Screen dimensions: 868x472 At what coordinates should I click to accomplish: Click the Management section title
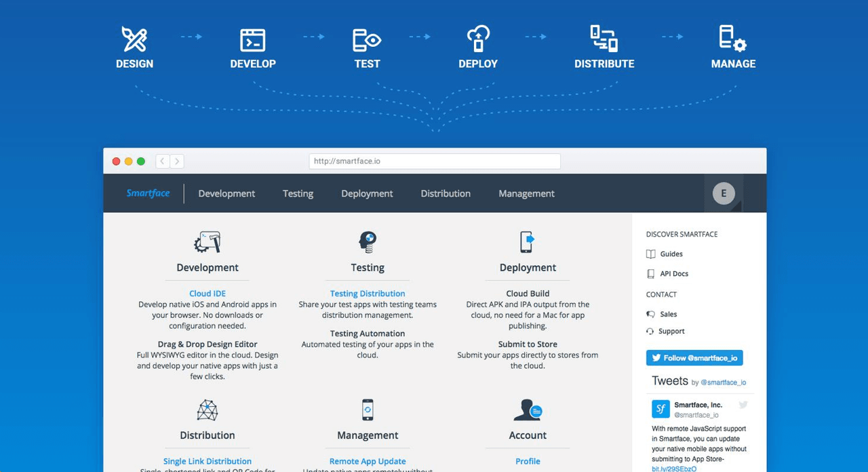(x=368, y=435)
